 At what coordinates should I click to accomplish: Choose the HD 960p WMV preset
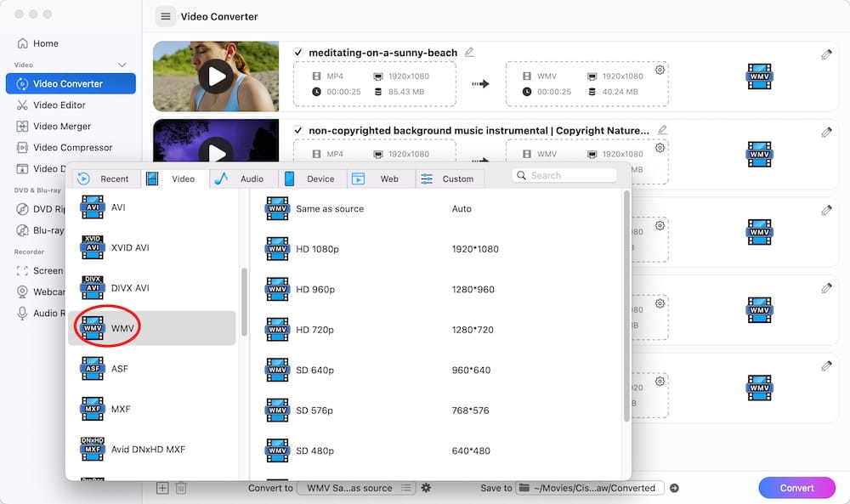436,289
